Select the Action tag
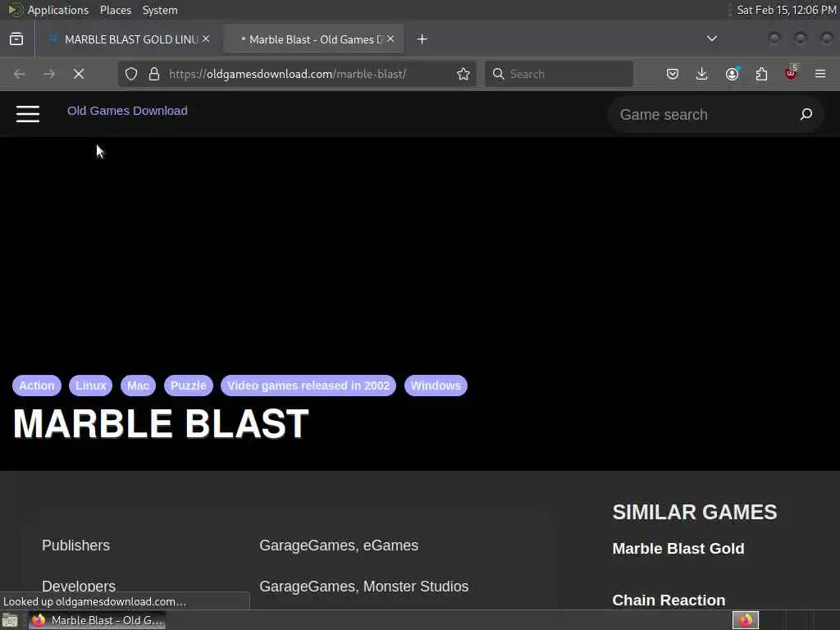This screenshot has height=630, width=840. (x=37, y=386)
